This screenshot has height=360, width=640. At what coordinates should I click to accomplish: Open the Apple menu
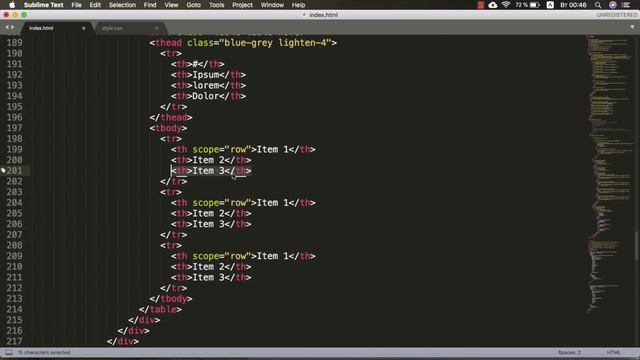(x=12, y=5)
